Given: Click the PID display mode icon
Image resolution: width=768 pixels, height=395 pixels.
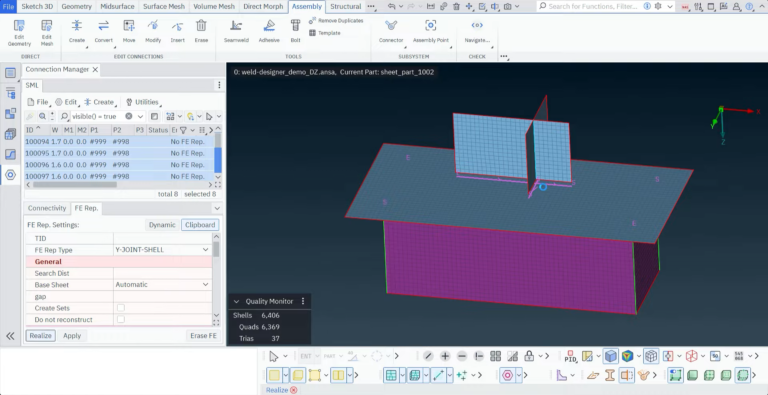Looking at the screenshot, I should click(570, 356).
